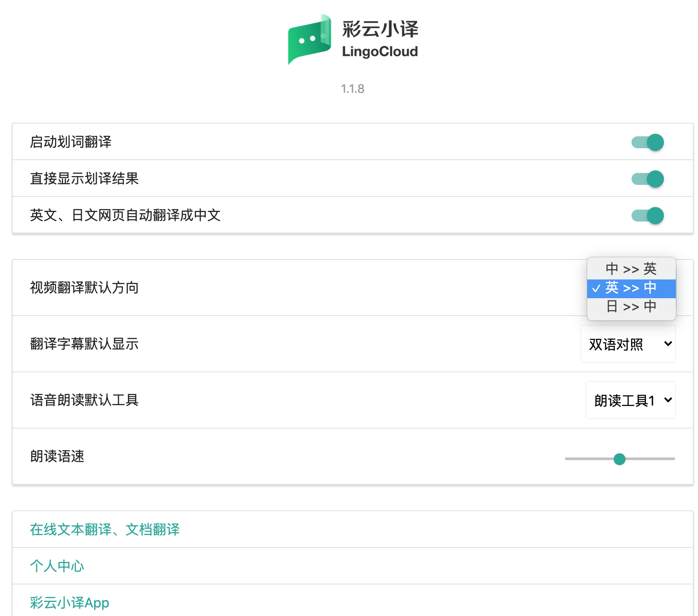Toggle 启动划词翻译 switch
Viewport: 698px width, 616px height.
click(647, 142)
